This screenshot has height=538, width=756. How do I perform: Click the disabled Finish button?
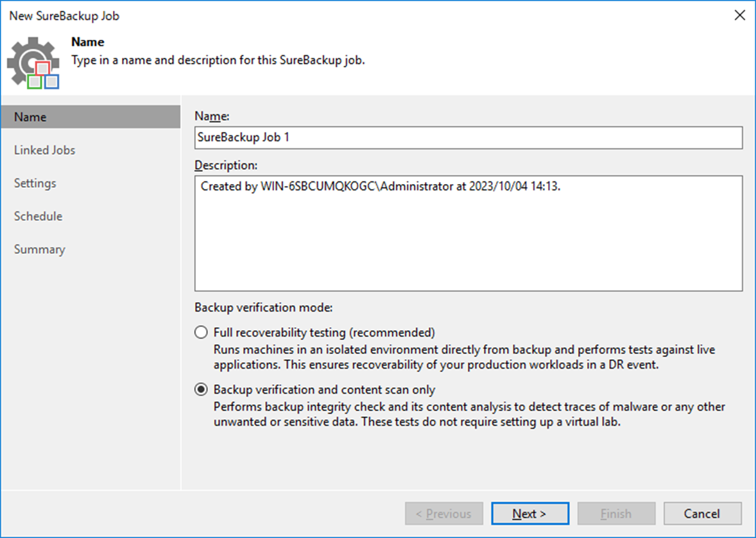616,514
